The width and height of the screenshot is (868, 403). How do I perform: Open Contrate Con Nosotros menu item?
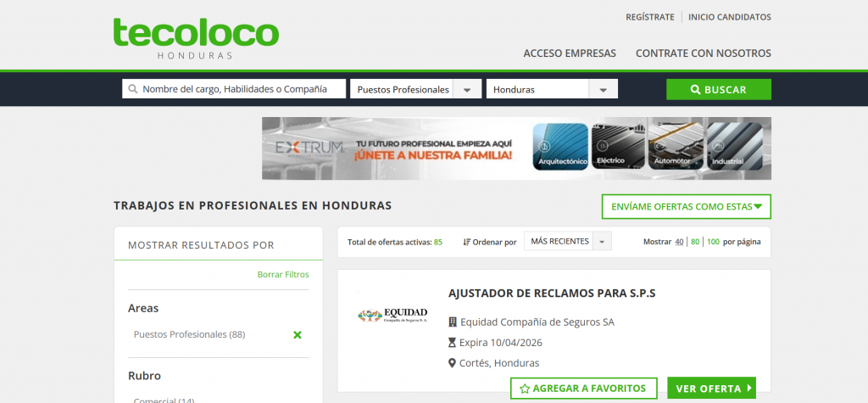pos(703,53)
